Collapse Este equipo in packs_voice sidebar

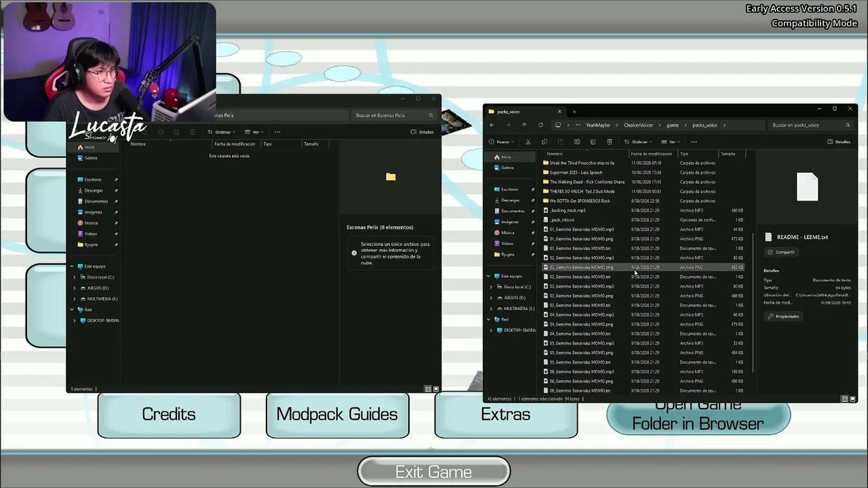coord(488,276)
